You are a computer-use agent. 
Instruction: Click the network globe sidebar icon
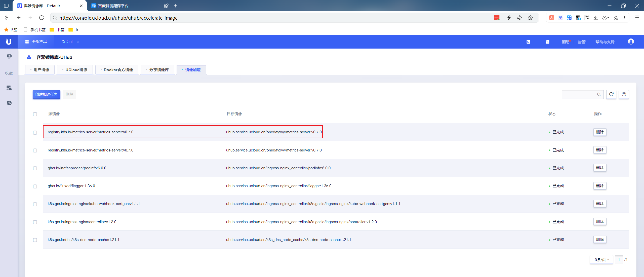point(9,103)
